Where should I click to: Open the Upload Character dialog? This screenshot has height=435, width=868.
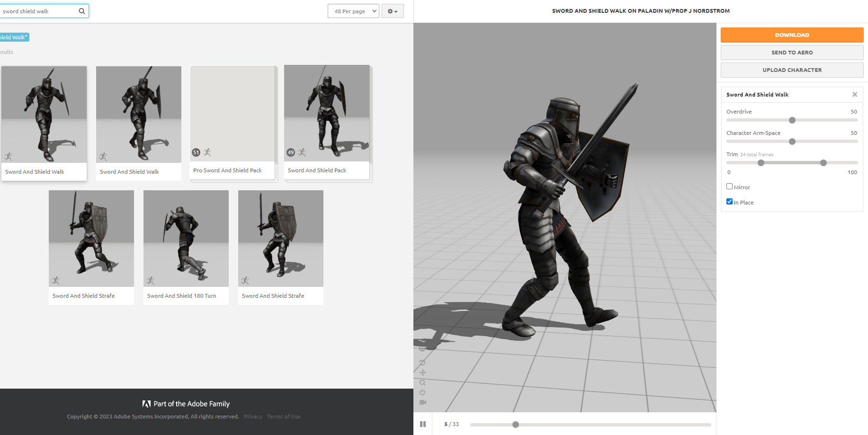click(x=791, y=70)
